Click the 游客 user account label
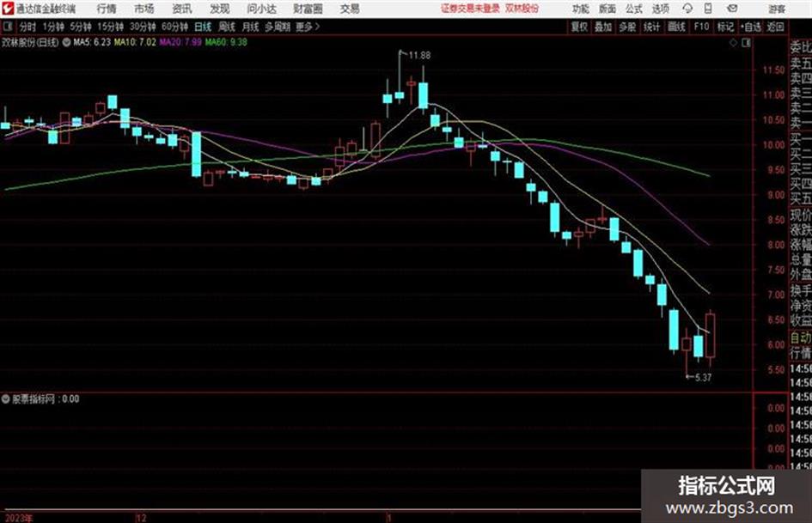This screenshot has height=523, width=812. [776, 9]
